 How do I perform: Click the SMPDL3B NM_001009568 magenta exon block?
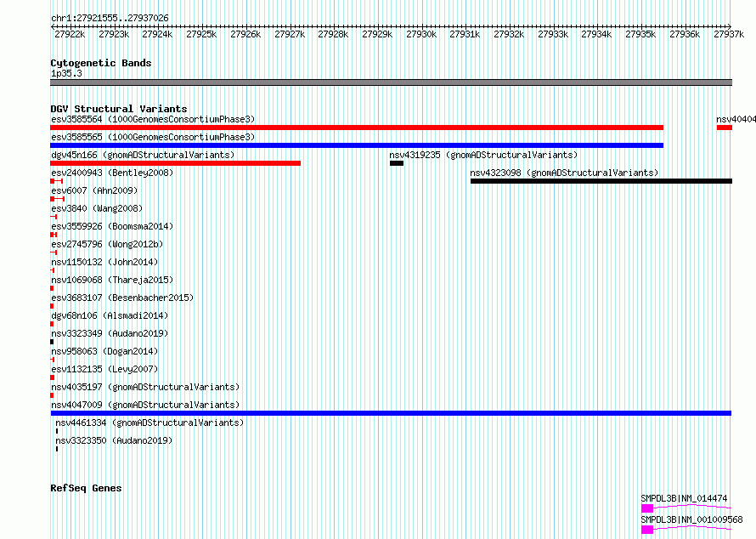tap(647, 530)
